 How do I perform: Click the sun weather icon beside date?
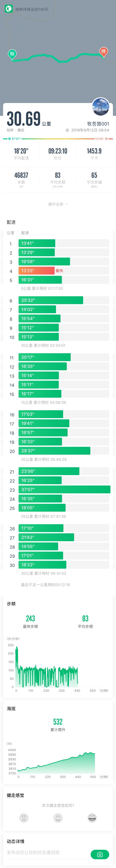click(67, 130)
